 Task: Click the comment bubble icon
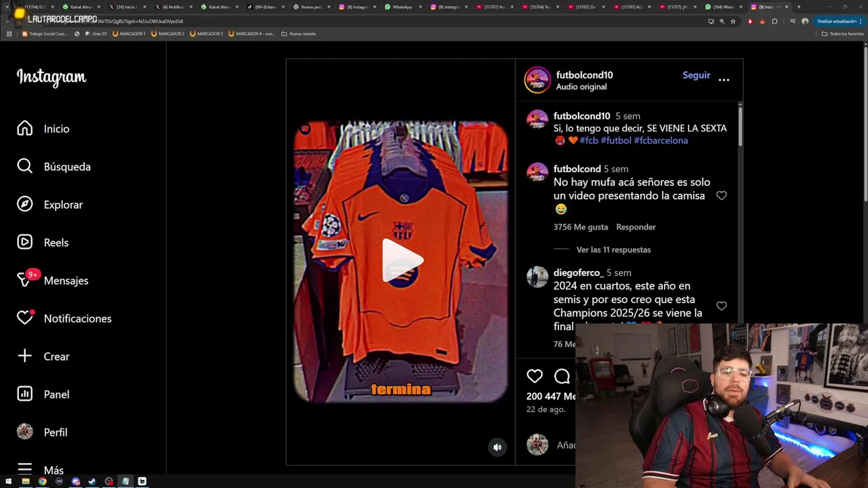click(x=562, y=376)
